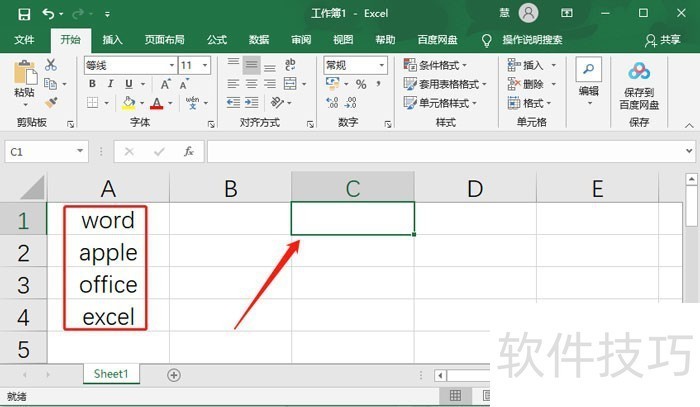The width and height of the screenshot is (700, 407).
Task: Open the font name dropdown
Action: [x=171, y=66]
